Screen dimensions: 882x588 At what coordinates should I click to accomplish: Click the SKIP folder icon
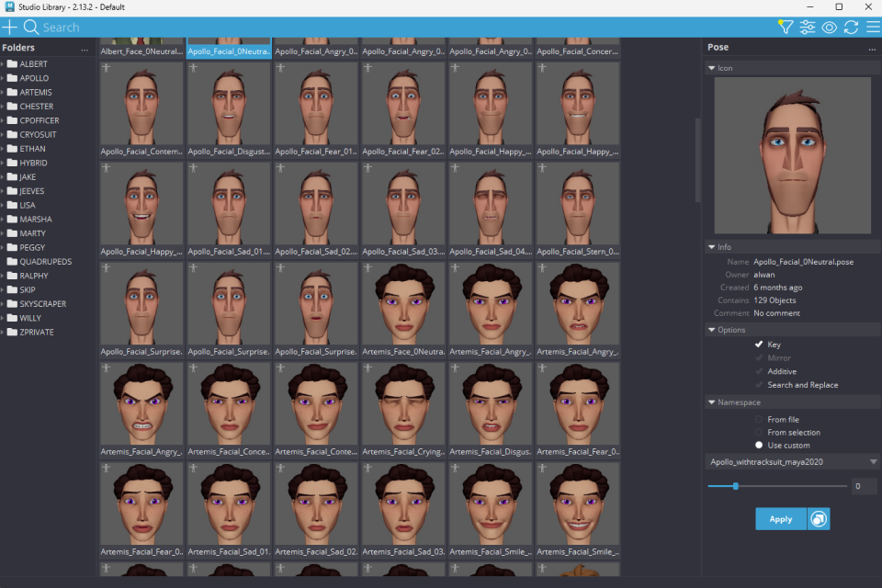(12, 289)
